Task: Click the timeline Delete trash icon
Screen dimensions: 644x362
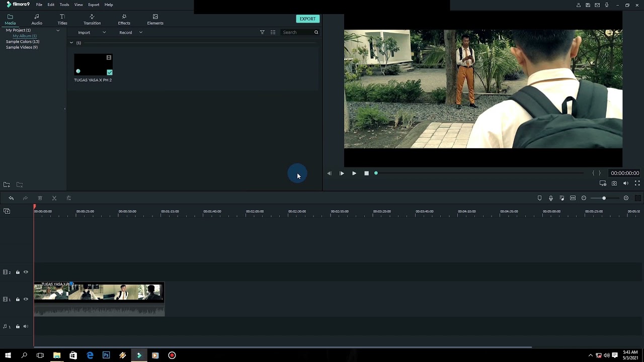Action: 40,198
